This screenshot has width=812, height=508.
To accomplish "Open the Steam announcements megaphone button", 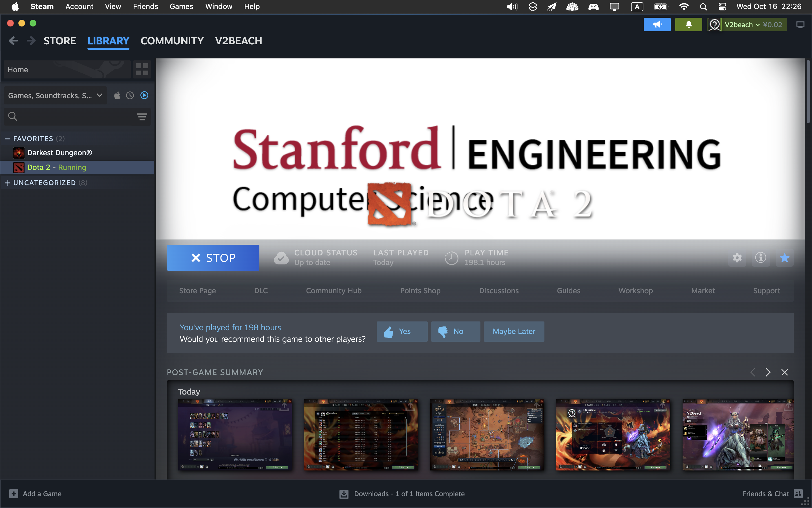I will [x=657, y=25].
